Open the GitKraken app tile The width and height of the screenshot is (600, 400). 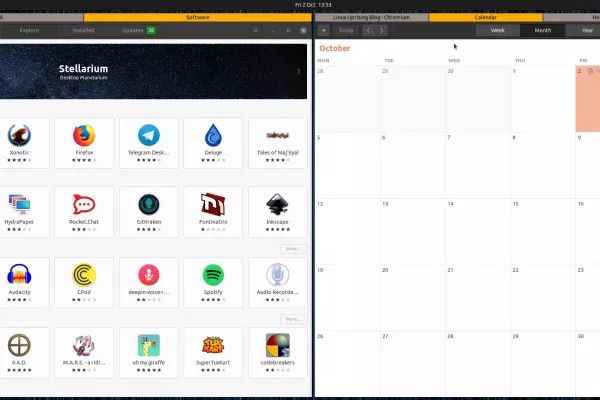[148, 212]
